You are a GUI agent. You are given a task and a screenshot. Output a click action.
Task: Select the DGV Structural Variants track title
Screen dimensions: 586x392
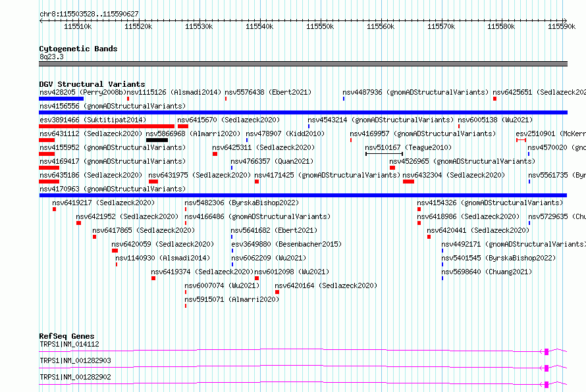coord(92,84)
